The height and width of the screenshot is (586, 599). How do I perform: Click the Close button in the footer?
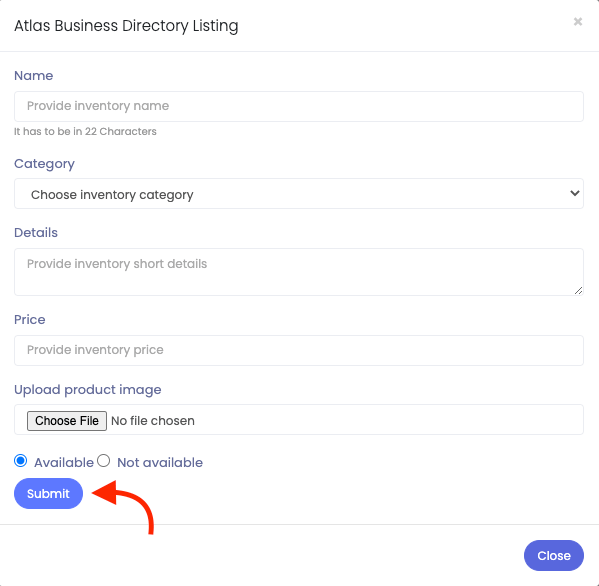[x=554, y=555]
